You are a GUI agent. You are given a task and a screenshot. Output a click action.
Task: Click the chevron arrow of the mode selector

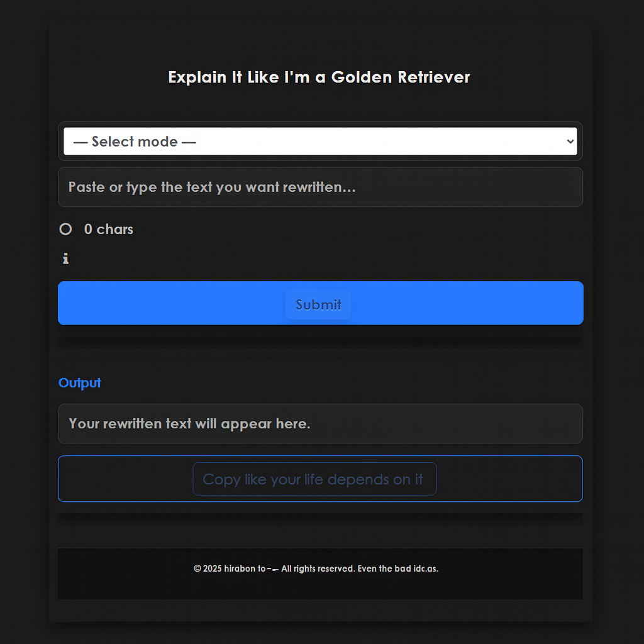coord(570,142)
